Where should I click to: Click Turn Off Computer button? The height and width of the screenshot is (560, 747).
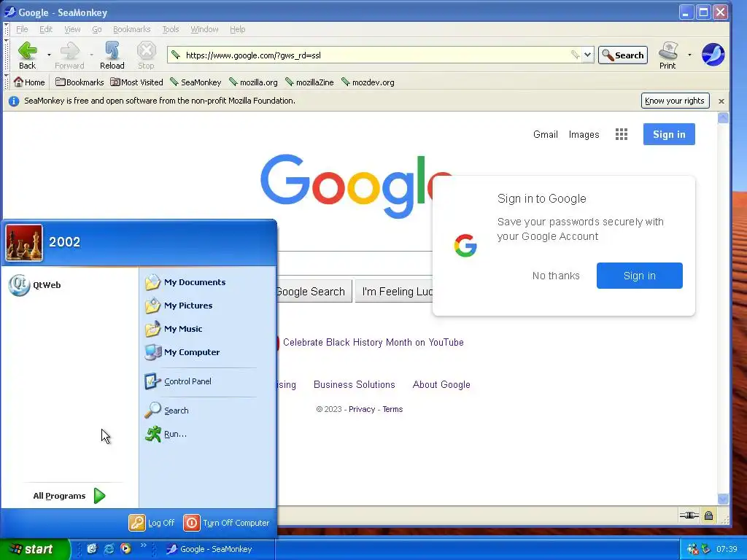click(x=227, y=523)
